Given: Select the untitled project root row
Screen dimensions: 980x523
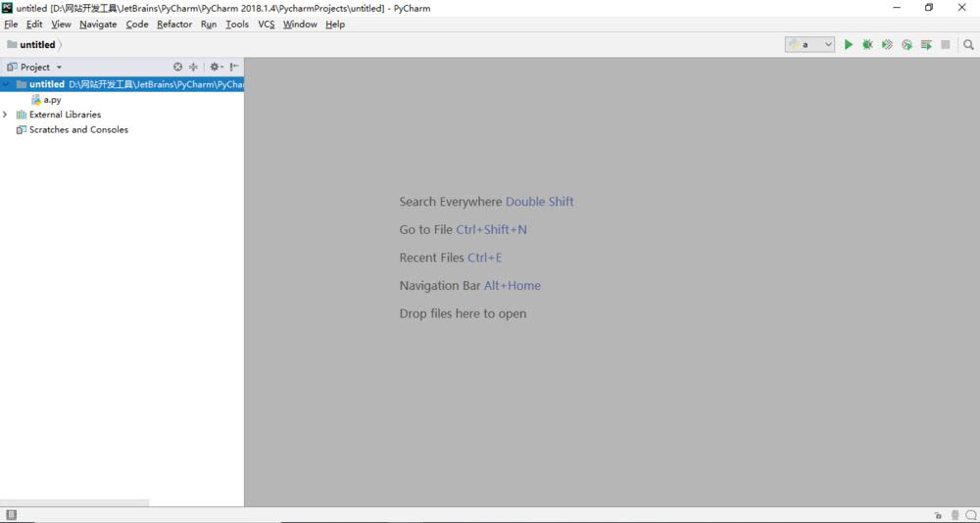Looking at the screenshot, I should [x=122, y=83].
